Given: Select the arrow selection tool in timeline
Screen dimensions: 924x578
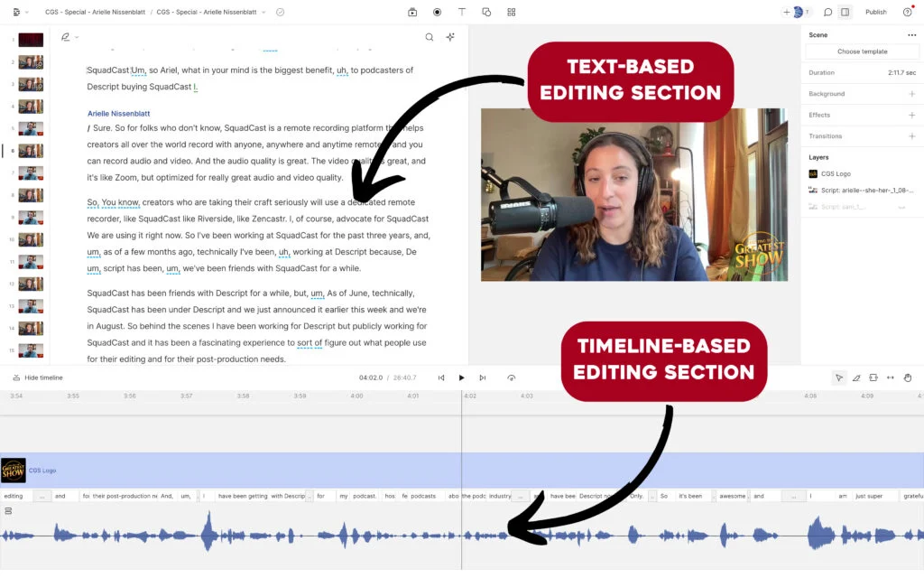Looking at the screenshot, I should 839,378.
